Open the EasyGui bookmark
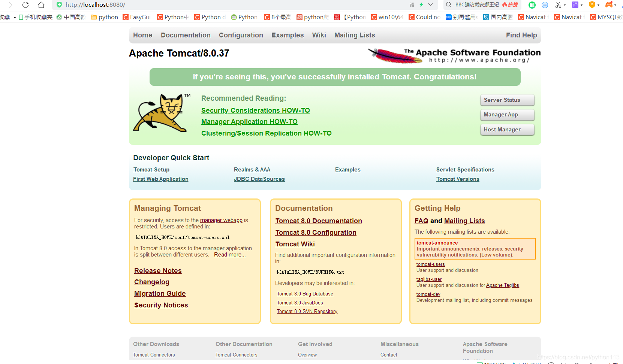 click(x=137, y=17)
